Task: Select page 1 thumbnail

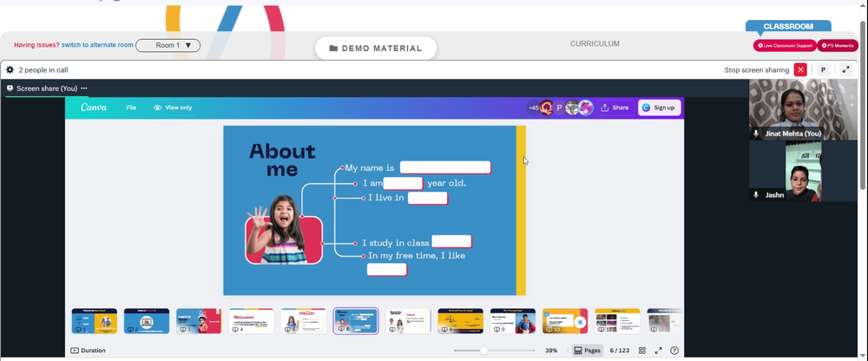Action: 94,321
